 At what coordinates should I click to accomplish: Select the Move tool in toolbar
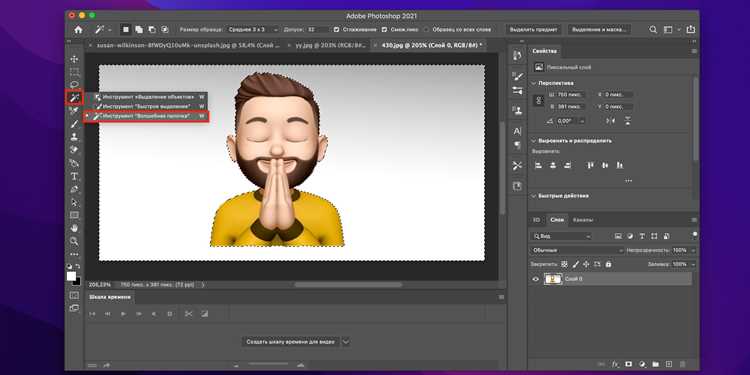(x=74, y=59)
